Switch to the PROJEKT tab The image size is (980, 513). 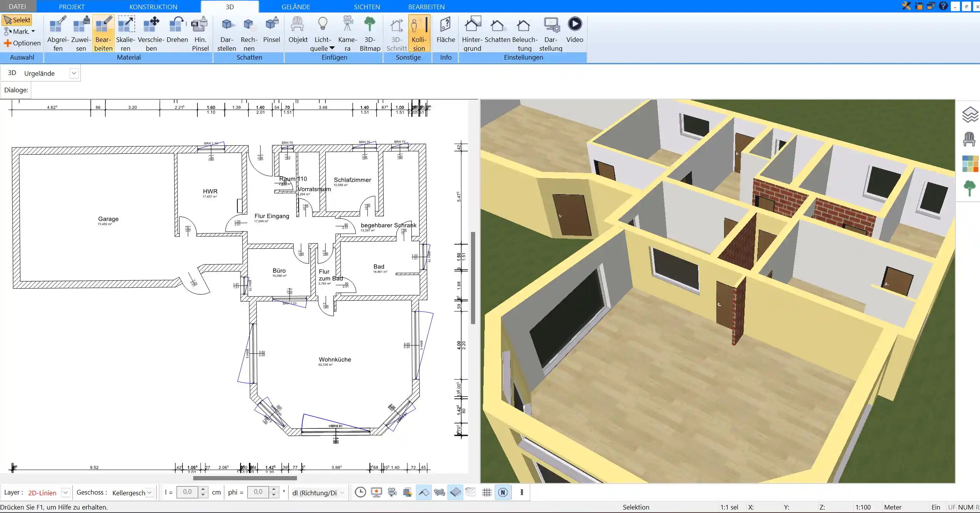(72, 7)
